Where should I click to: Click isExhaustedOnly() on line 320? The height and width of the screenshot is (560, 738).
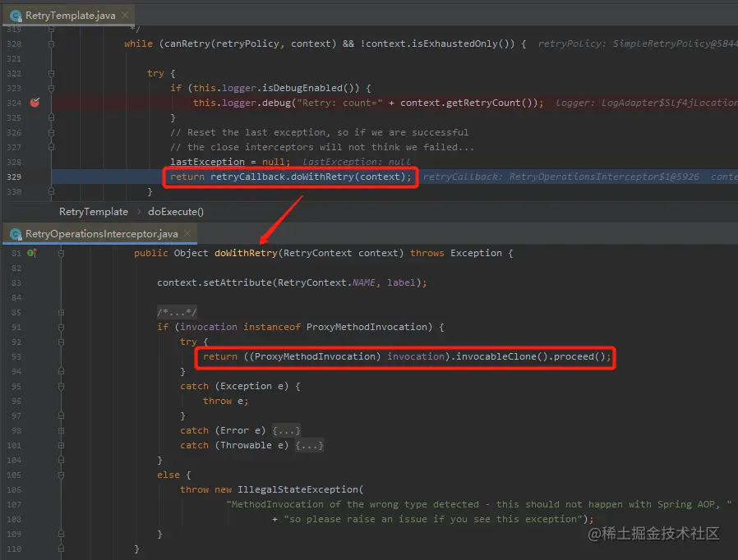coord(463,44)
